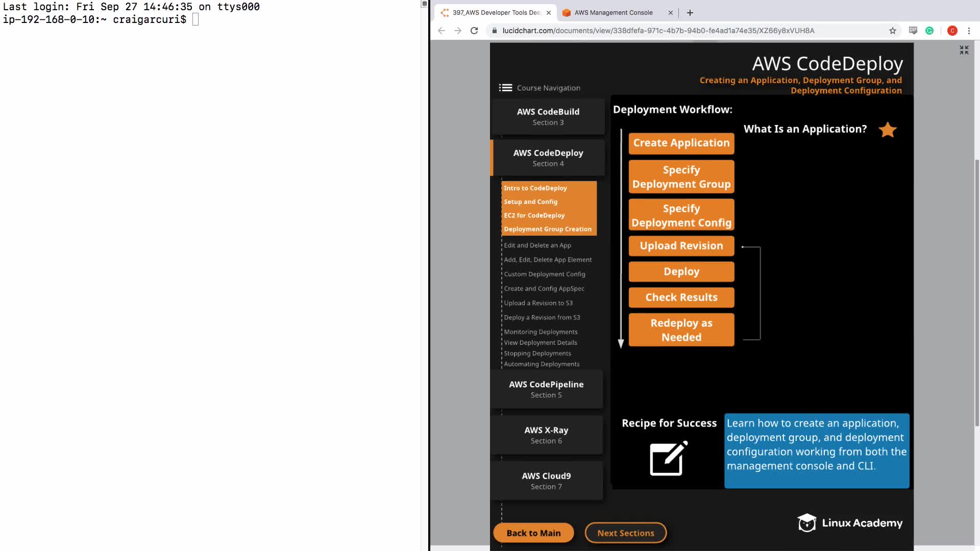Viewport: 980px width, 551px height.
Task: Click the Course Navigation list icon
Action: tap(505, 88)
